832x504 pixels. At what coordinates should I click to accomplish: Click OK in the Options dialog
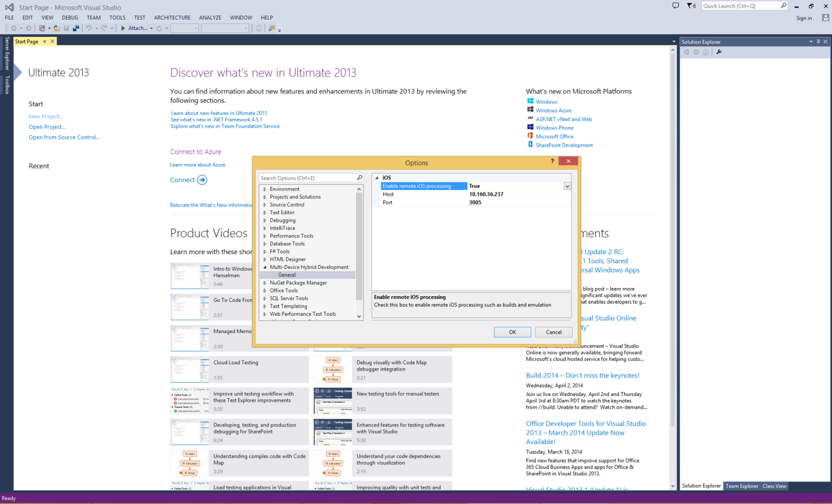tap(512, 332)
